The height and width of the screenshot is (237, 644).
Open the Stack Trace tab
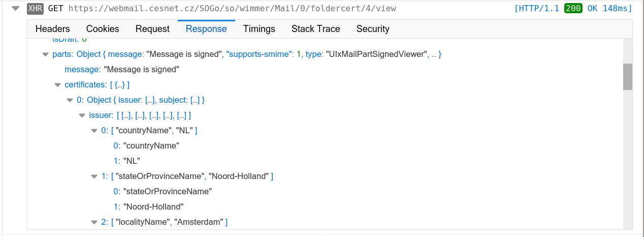pos(315,29)
